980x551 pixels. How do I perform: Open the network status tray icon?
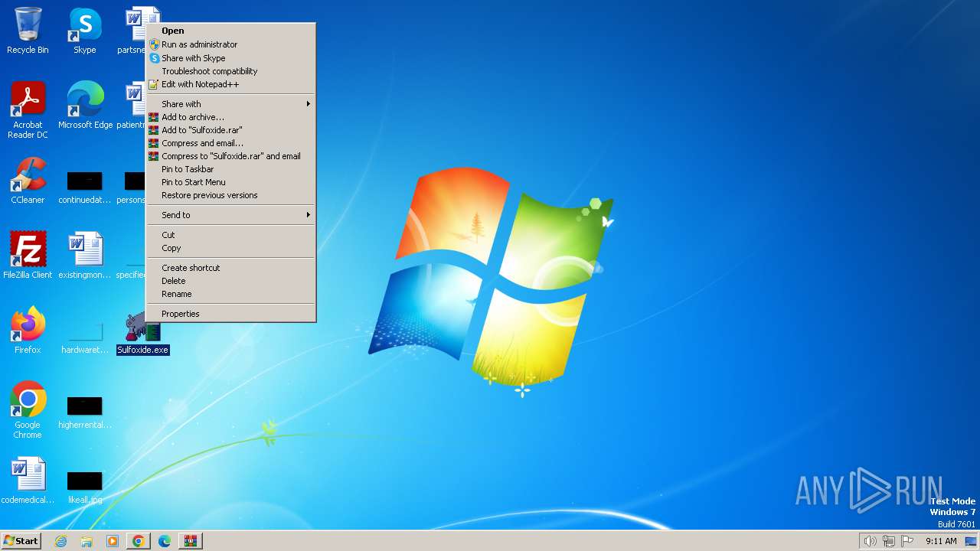click(x=889, y=541)
